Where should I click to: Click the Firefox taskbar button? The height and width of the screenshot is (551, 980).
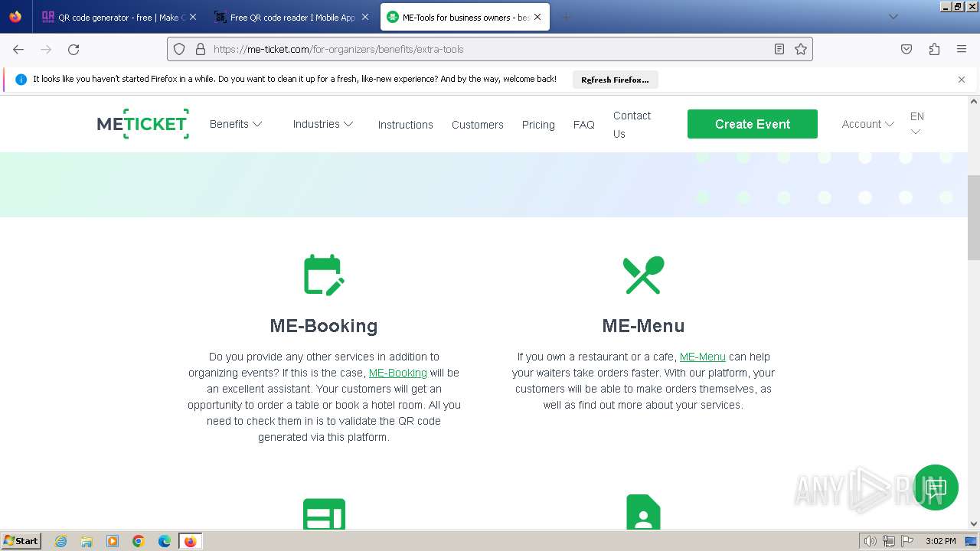click(x=190, y=541)
